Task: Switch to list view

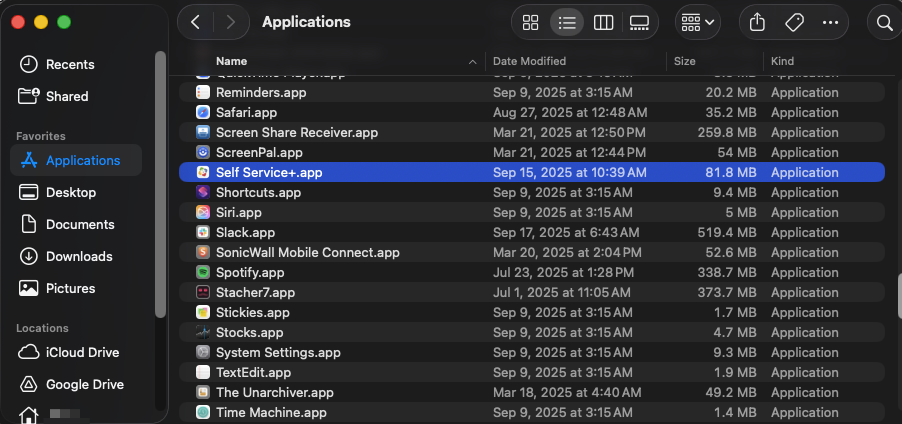Action: (567, 22)
